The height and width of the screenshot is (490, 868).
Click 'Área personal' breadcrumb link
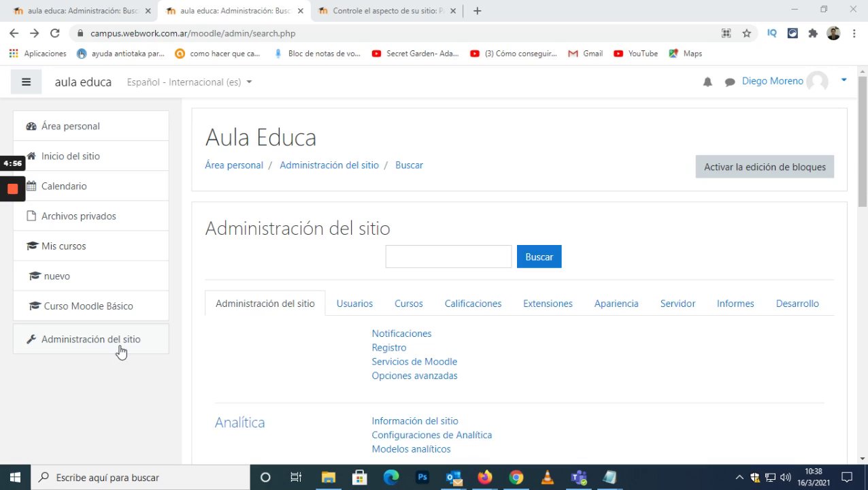234,165
